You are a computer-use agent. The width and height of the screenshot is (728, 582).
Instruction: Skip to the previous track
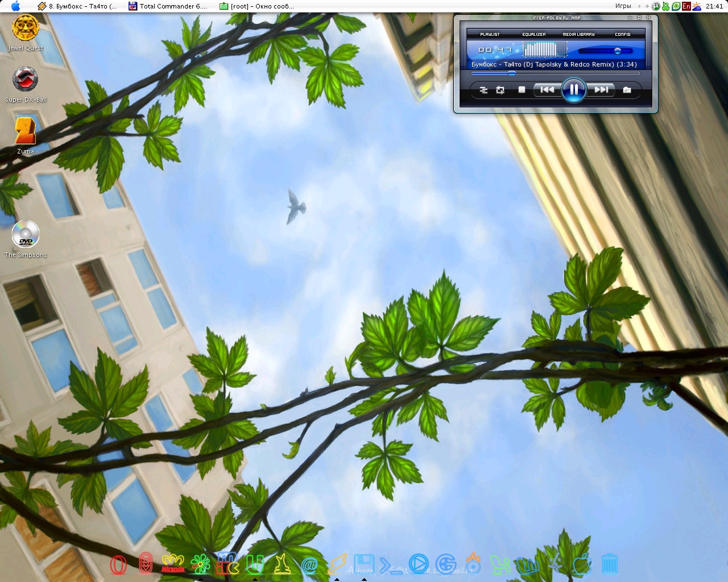(547, 89)
